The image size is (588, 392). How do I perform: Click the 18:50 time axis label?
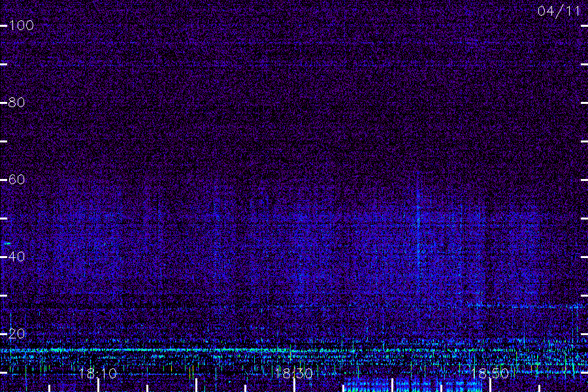click(x=490, y=373)
